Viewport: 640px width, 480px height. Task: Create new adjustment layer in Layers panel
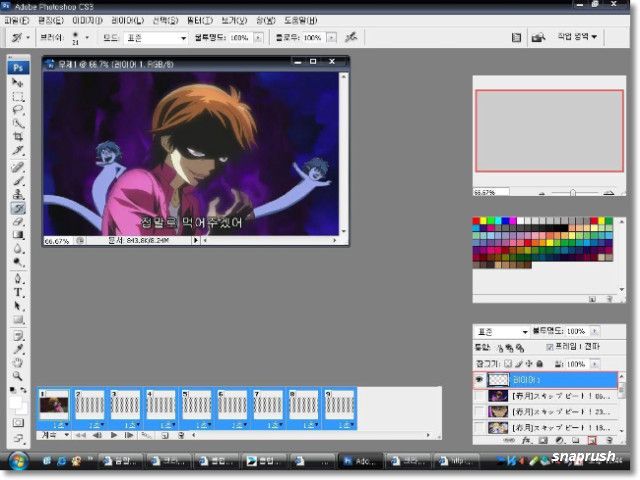pyautogui.click(x=559, y=440)
